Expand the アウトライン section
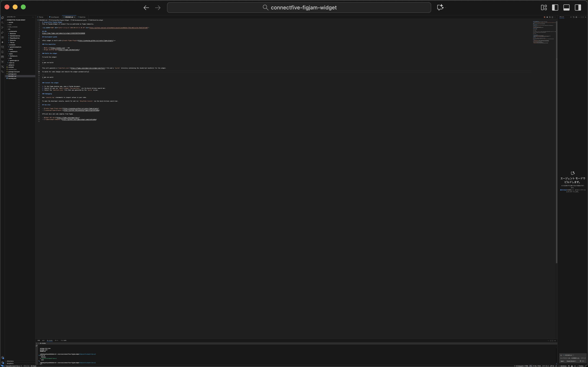The image size is (588, 367). pyautogui.click(x=10, y=361)
